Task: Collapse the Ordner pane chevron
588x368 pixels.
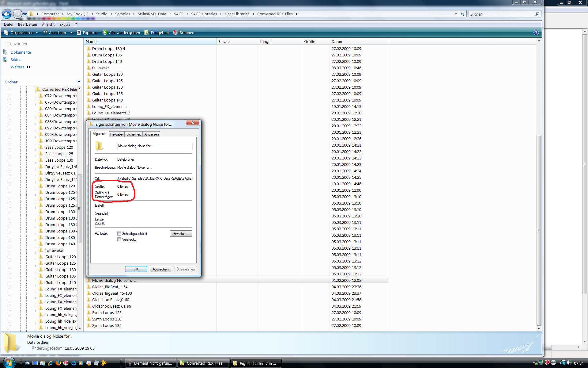Action: click(x=79, y=82)
